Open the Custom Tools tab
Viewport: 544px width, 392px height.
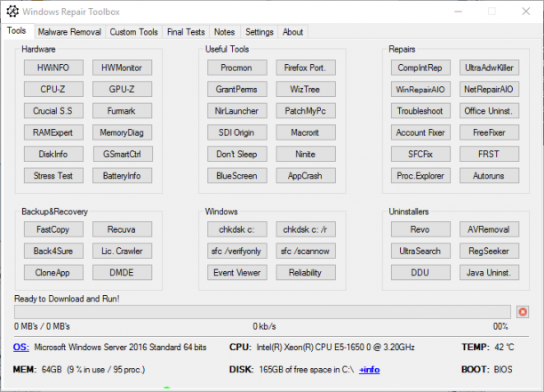point(133,32)
